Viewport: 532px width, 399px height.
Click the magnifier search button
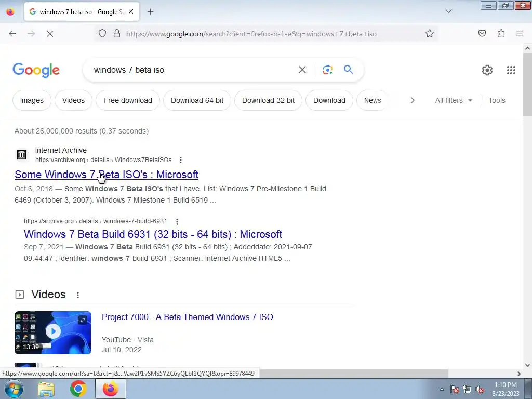point(348,70)
